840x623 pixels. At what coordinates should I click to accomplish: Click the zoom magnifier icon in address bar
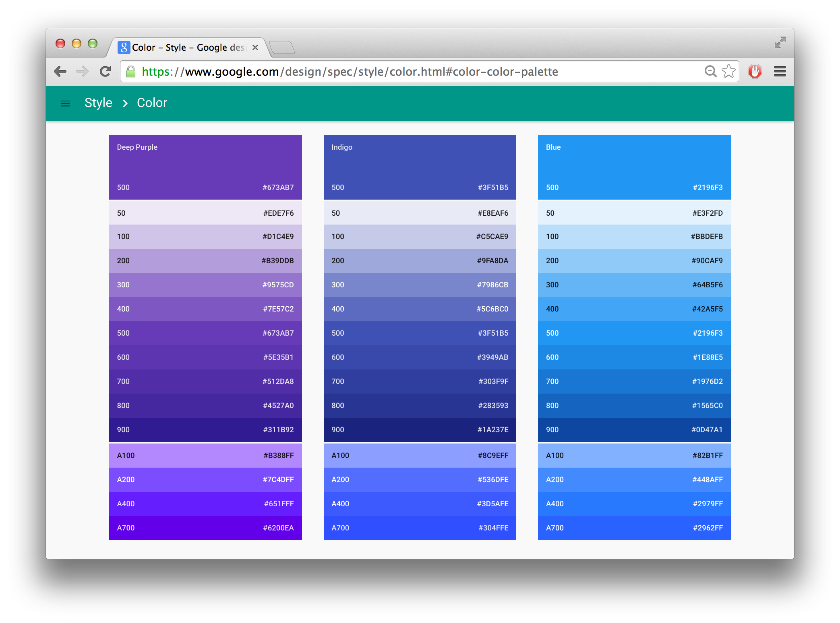[x=710, y=72]
